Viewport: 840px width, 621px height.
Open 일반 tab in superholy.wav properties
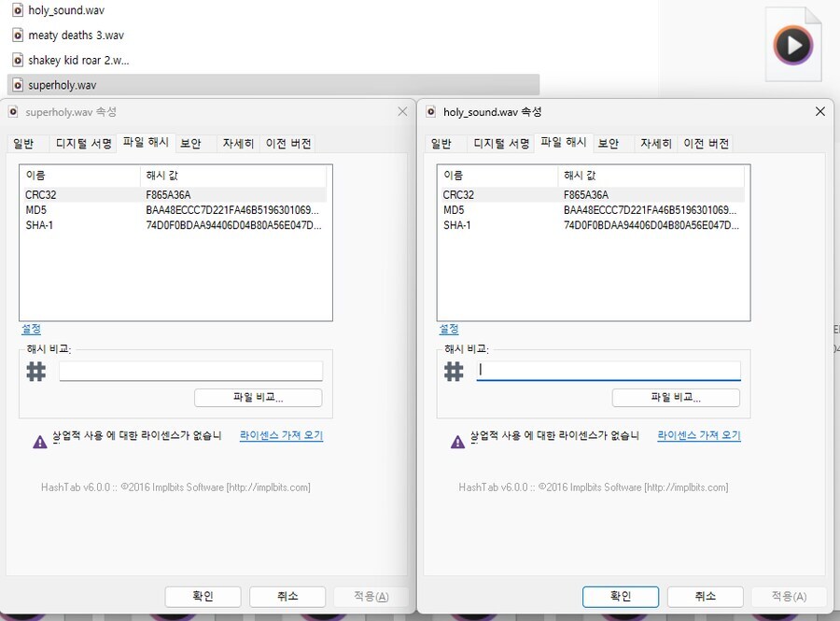[23, 143]
